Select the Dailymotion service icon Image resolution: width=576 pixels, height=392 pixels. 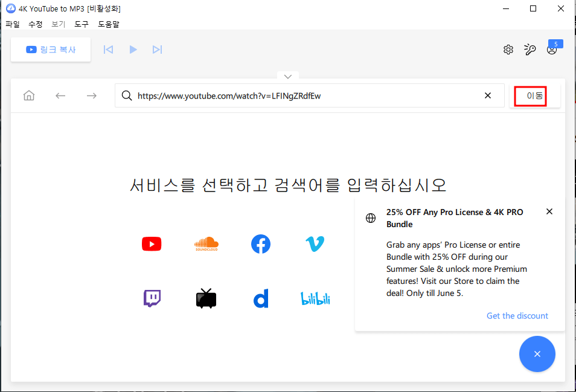pyautogui.click(x=260, y=298)
